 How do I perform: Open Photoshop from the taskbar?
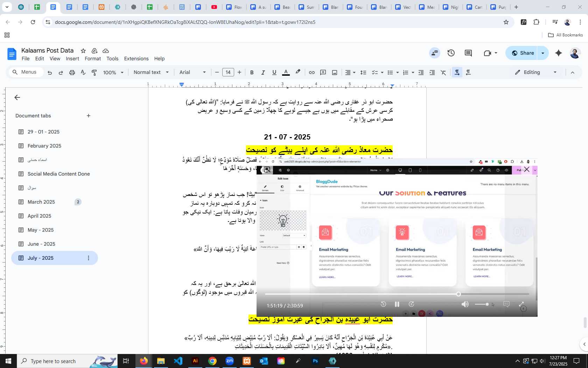coord(315,361)
